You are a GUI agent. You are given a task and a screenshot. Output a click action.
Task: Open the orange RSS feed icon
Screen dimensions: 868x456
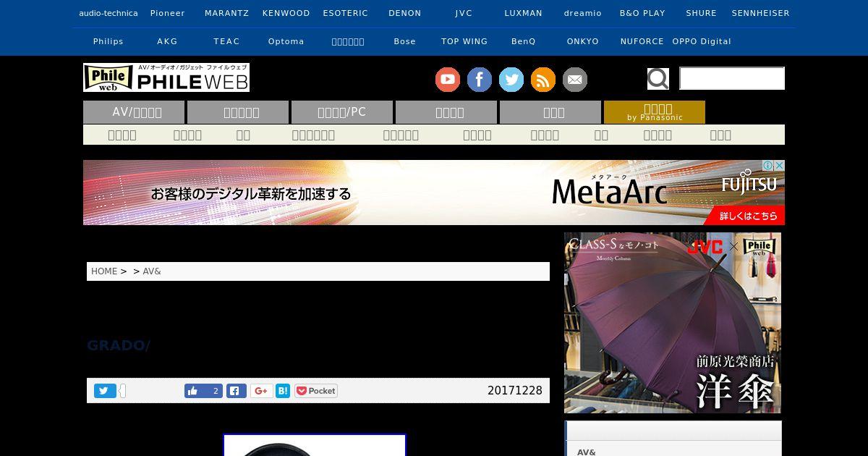click(543, 80)
